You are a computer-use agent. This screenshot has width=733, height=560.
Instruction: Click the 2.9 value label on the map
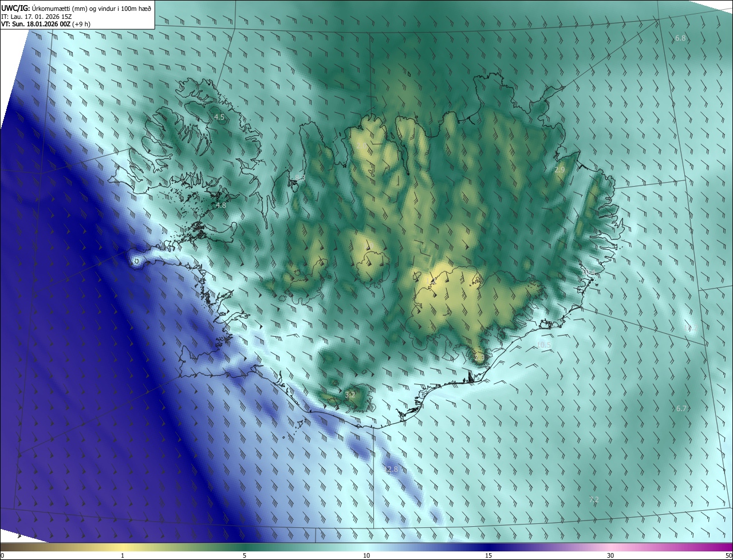click(560, 170)
